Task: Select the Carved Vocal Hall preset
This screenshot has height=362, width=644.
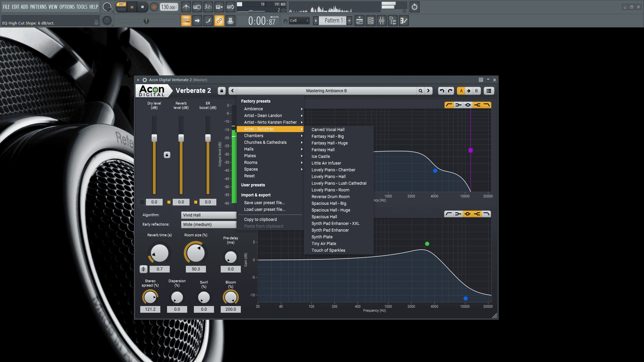Action: pyautogui.click(x=339, y=130)
